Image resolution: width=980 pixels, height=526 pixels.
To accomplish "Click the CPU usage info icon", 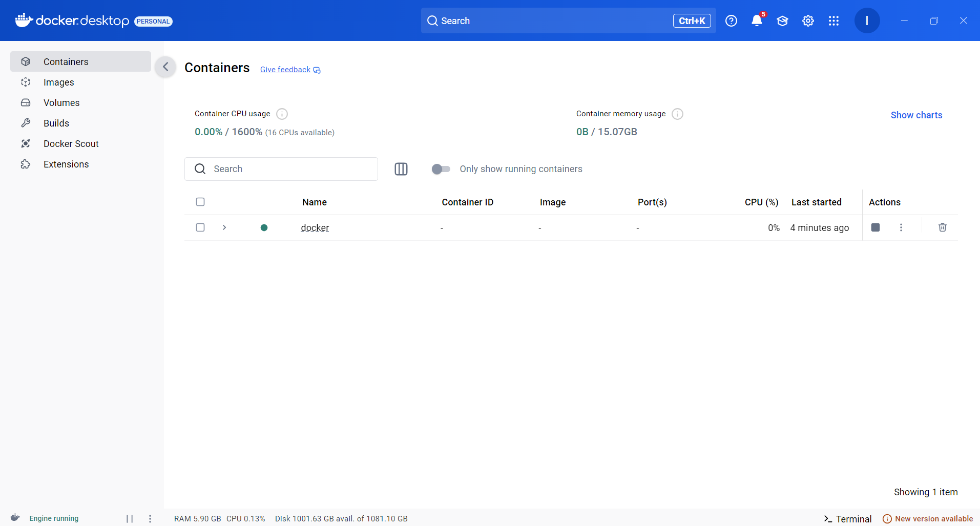I will point(282,114).
